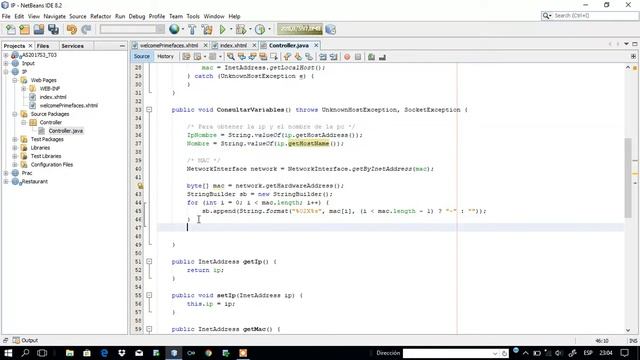Click the Redo toolbar icon
640x360 pixels.
pyautogui.click(x=86, y=29)
